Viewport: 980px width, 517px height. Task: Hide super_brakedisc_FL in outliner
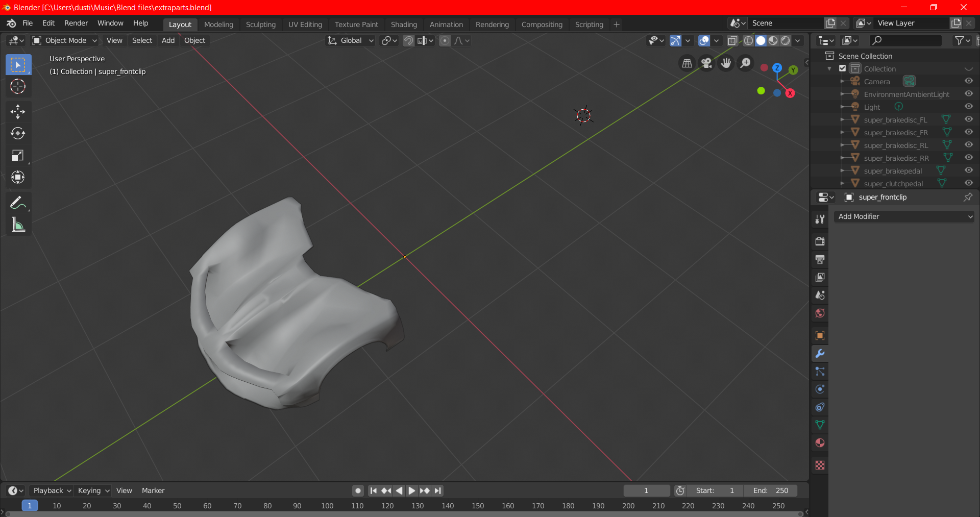(x=968, y=119)
